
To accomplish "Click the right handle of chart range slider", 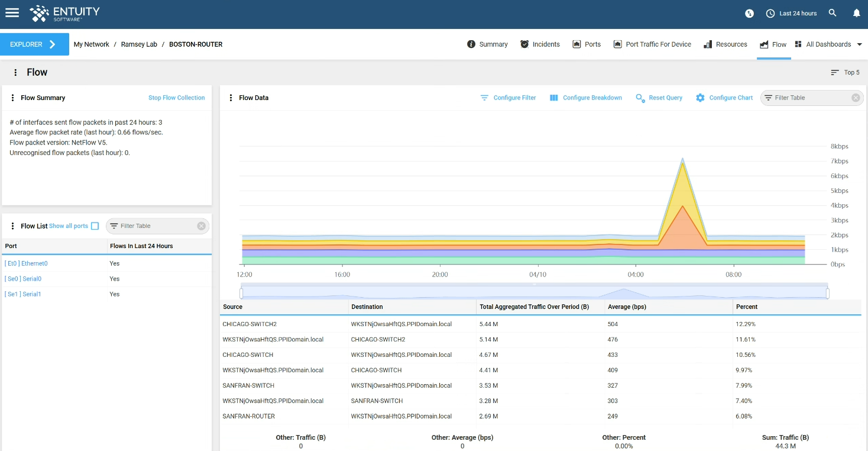I will pos(827,293).
